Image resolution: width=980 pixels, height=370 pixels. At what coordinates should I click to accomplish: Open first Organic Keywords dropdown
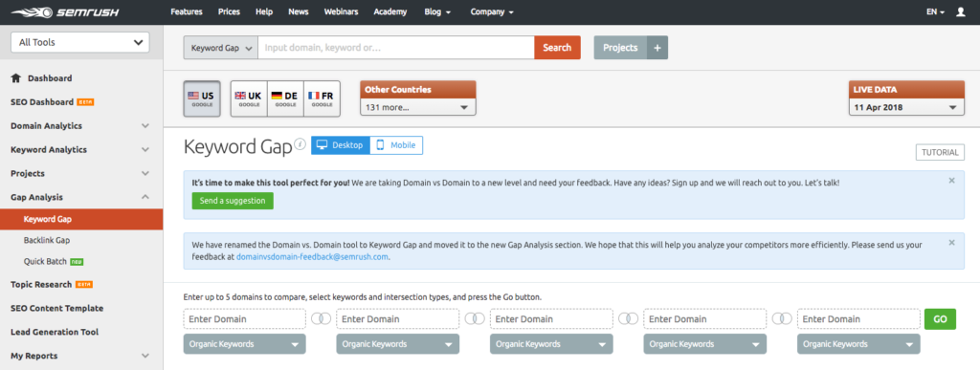[x=244, y=344]
